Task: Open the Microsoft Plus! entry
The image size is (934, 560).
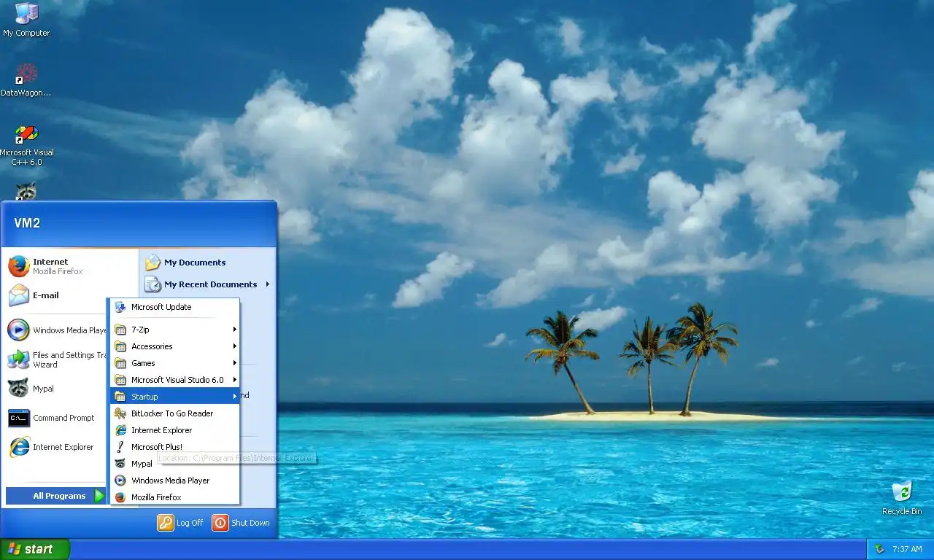Action: tap(174, 447)
